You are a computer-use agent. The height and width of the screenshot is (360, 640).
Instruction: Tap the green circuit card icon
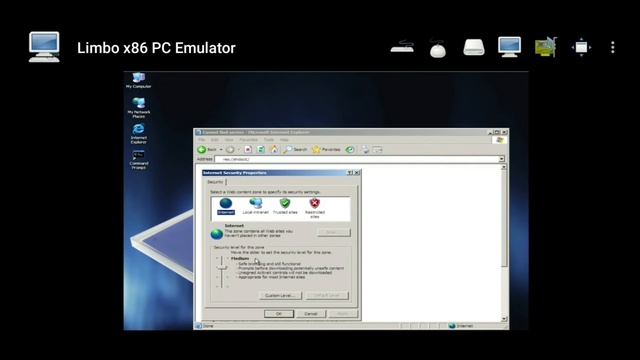[546, 47]
